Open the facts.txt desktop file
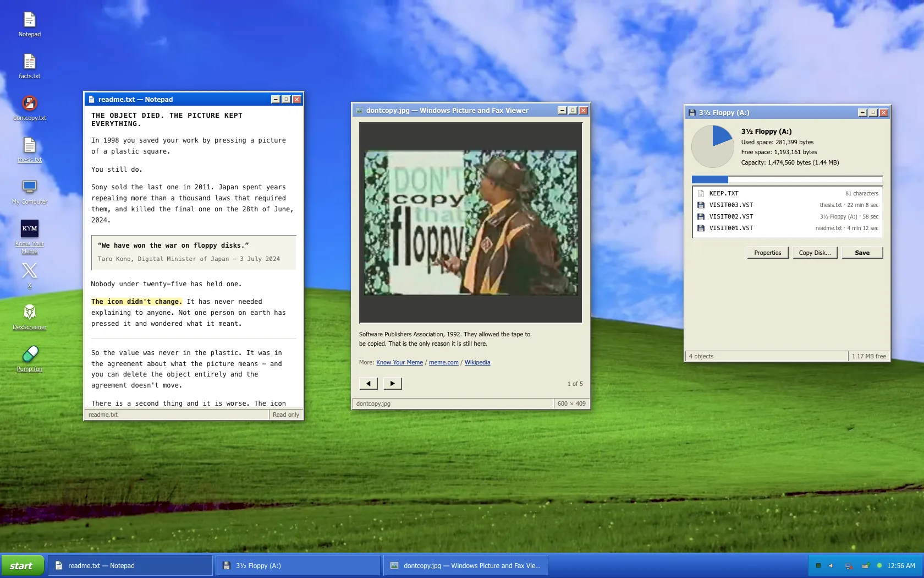Viewport: 924px width, 578px height. (30, 67)
